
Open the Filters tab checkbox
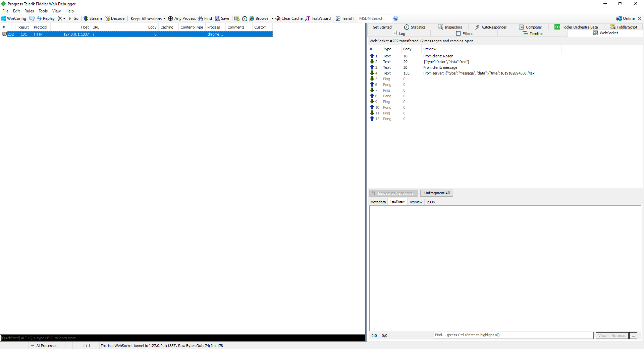459,34
